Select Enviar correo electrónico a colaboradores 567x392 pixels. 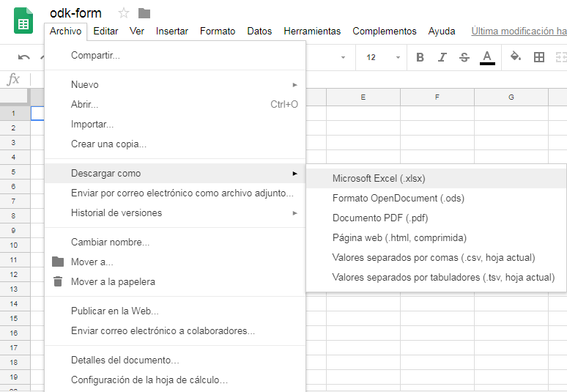click(x=175, y=331)
